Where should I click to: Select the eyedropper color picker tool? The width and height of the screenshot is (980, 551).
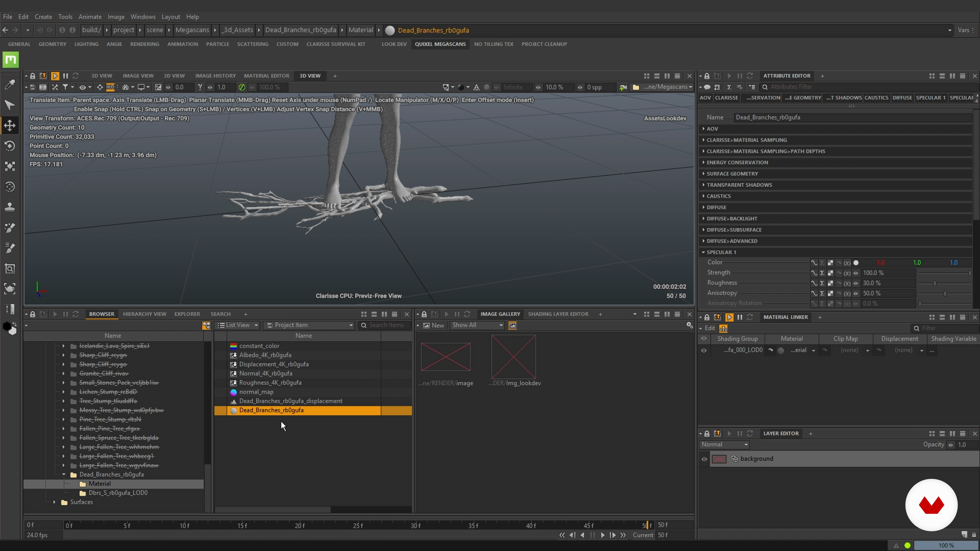9,84
